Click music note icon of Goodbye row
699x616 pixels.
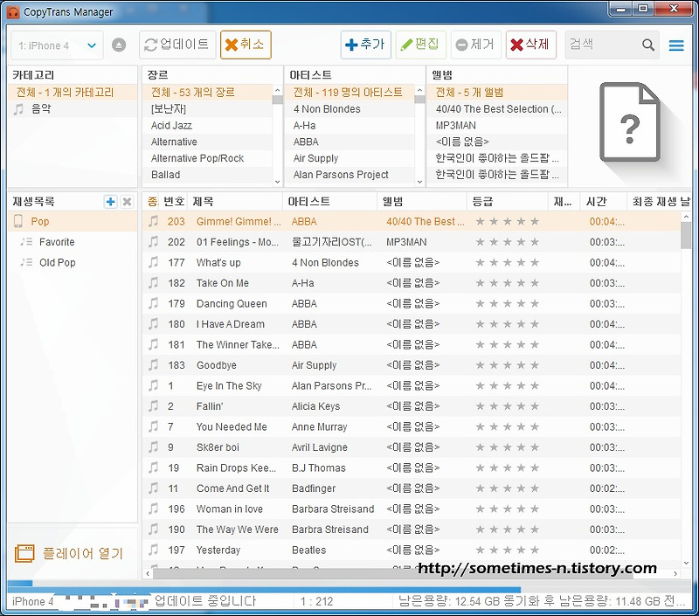click(x=154, y=364)
